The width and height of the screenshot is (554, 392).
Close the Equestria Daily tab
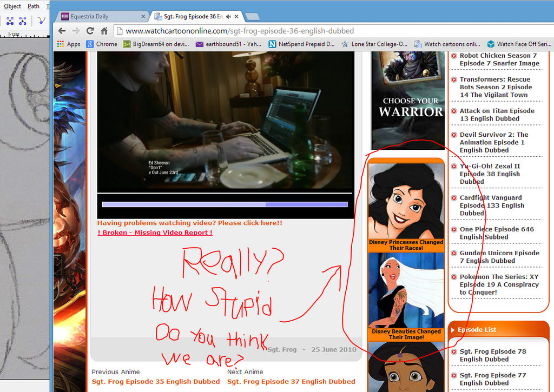[143, 16]
